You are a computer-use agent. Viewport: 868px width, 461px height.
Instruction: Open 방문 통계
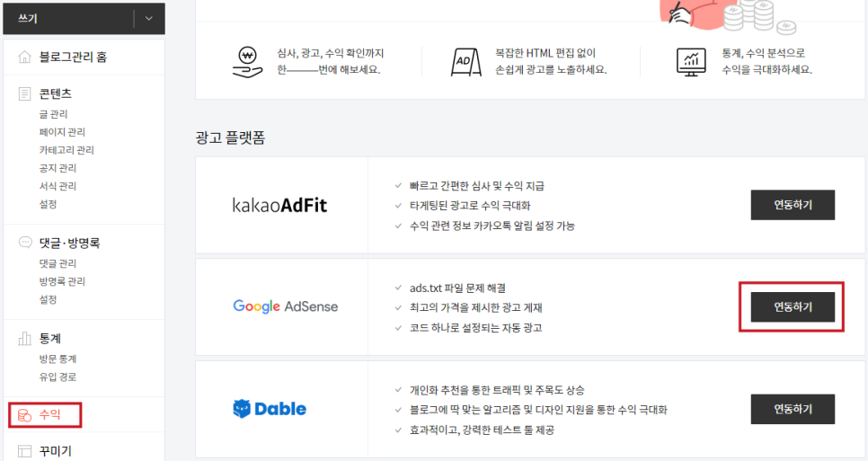58,359
